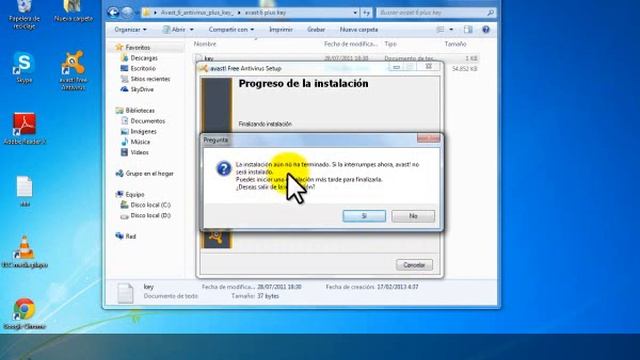Launch the VLC media player desktop shortcut
The width and height of the screenshot is (640, 360).
point(24,252)
